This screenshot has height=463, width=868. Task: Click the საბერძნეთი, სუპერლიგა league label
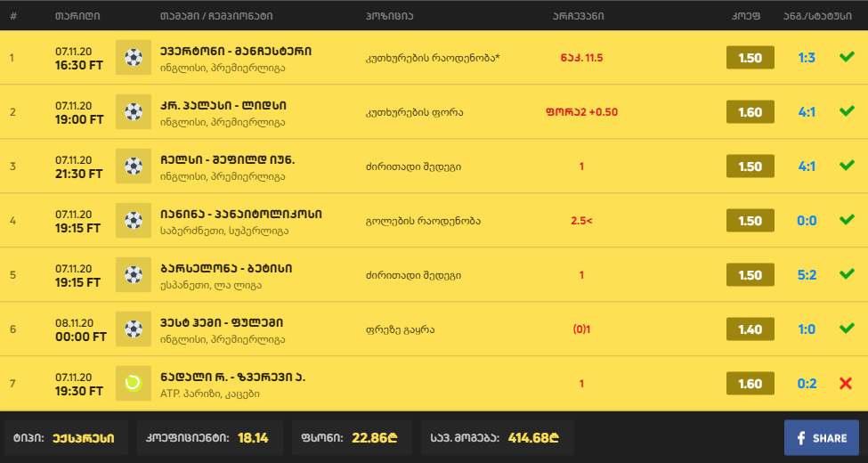(224, 231)
